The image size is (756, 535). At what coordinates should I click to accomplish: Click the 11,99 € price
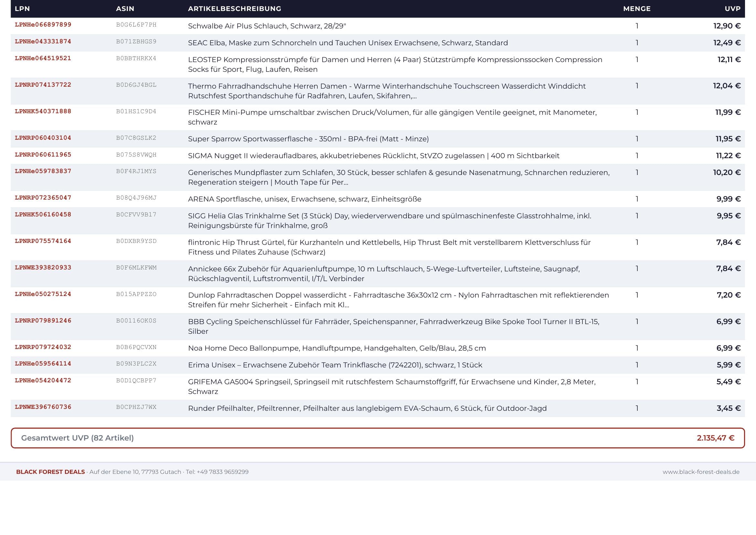click(x=728, y=112)
